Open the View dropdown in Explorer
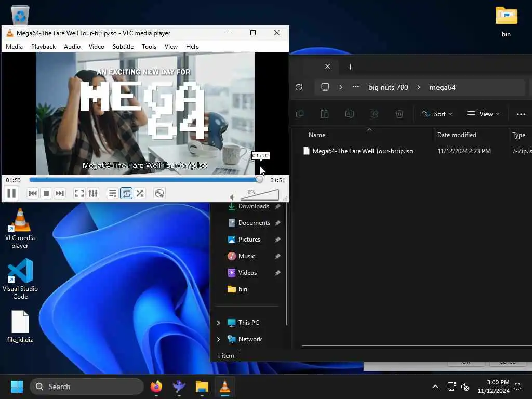The width and height of the screenshot is (532, 399). coord(483,114)
